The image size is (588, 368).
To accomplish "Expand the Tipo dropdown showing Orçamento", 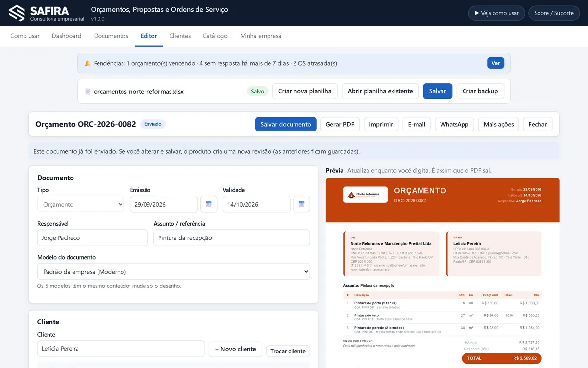I will pos(81,204).
